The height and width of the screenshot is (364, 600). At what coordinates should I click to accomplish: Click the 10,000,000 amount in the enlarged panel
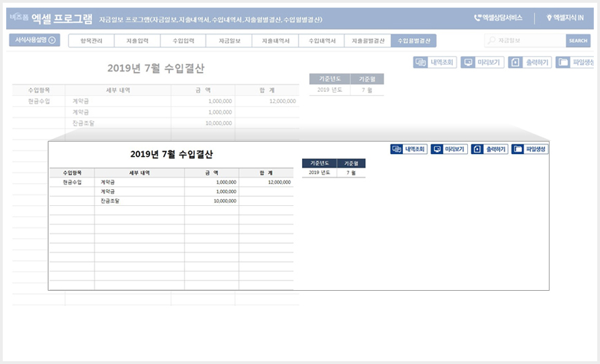point(225,201)
